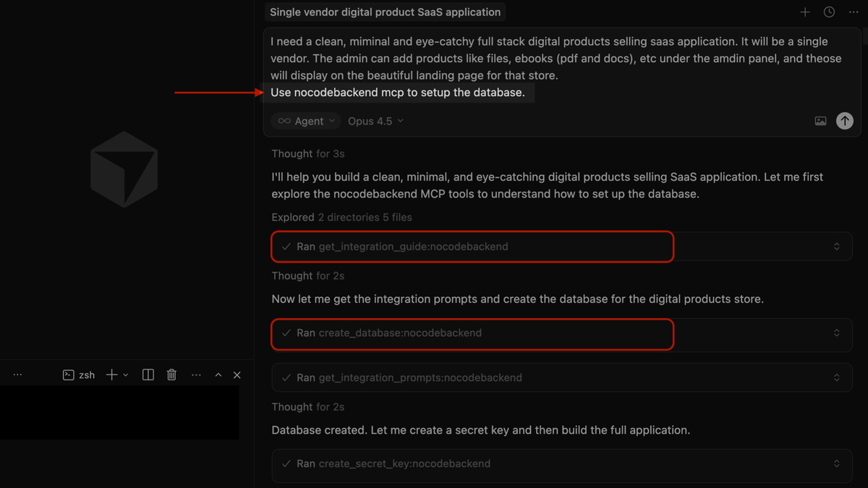Open the top-right more options ellipsis
The image size is (868, 488).
[854, 12]
